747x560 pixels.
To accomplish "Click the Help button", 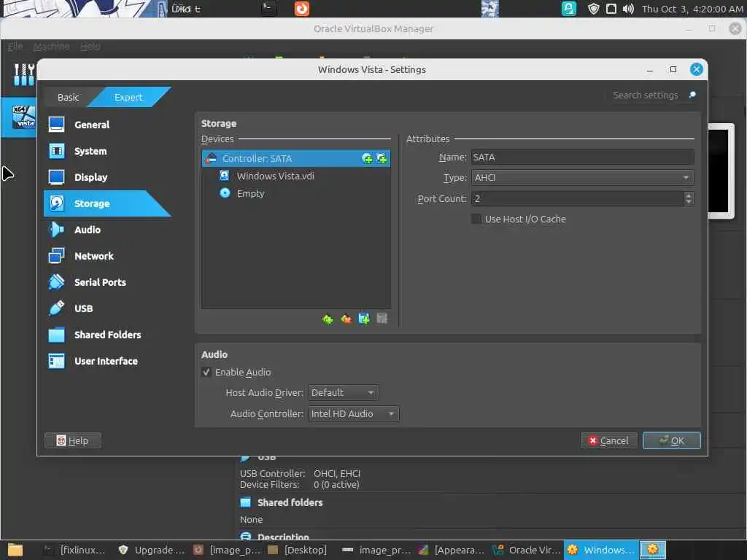I will pos(73,440).
